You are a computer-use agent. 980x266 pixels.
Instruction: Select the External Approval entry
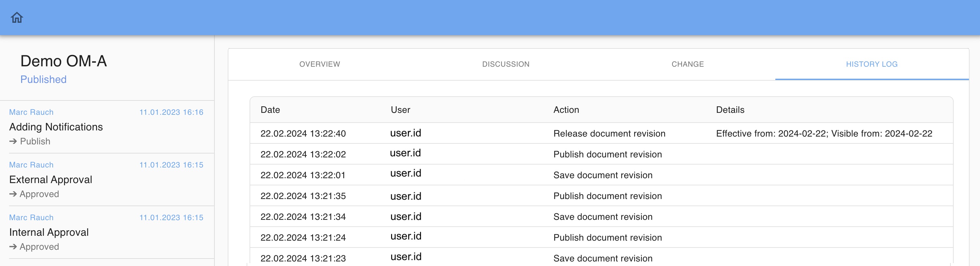(51, 180)
